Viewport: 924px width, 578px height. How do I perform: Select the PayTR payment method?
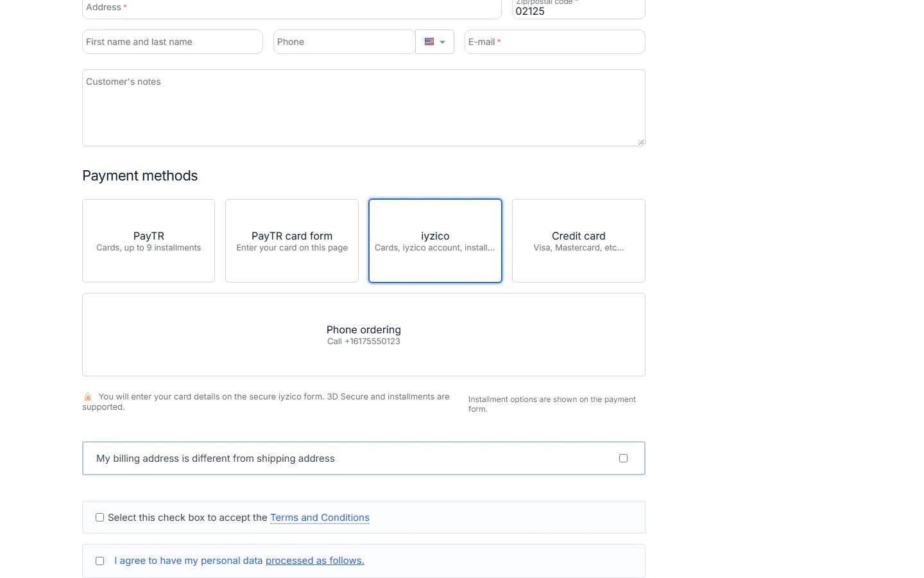pos(148,241)
